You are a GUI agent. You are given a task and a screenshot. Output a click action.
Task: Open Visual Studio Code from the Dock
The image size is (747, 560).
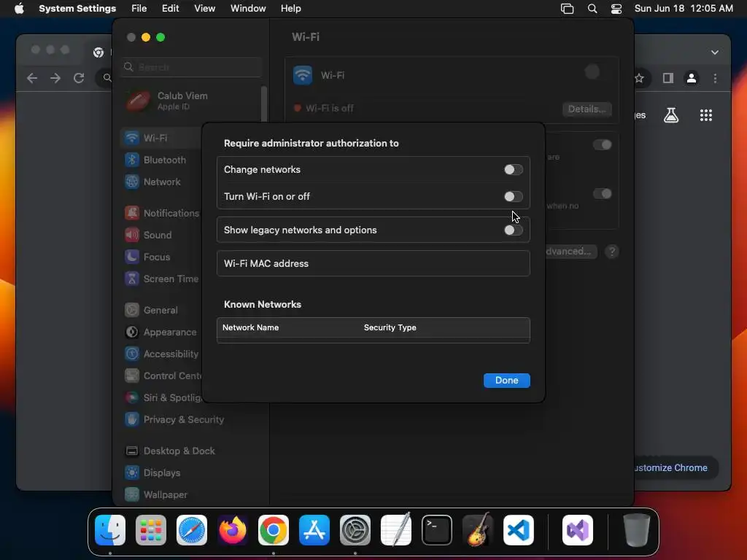pos(519,530)
